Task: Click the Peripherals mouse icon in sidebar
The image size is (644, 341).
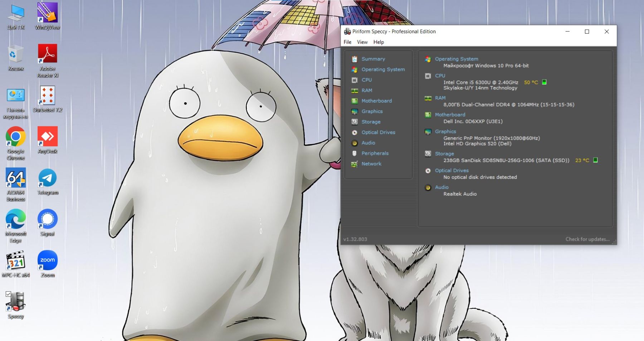Action: (355, 154)
